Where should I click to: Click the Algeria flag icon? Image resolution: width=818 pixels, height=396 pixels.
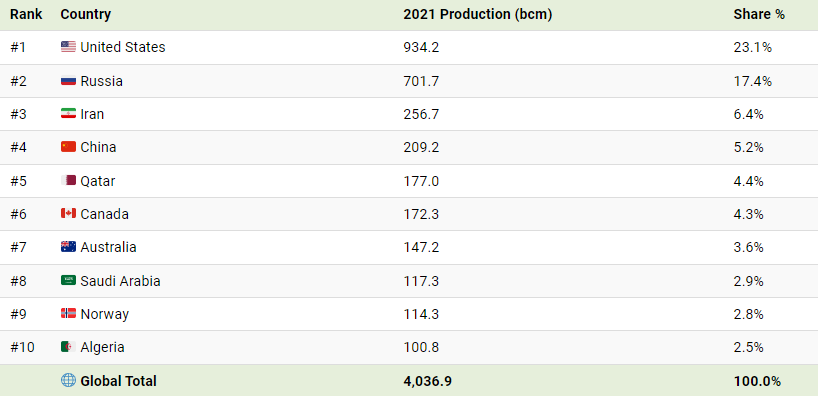[68, 347]
